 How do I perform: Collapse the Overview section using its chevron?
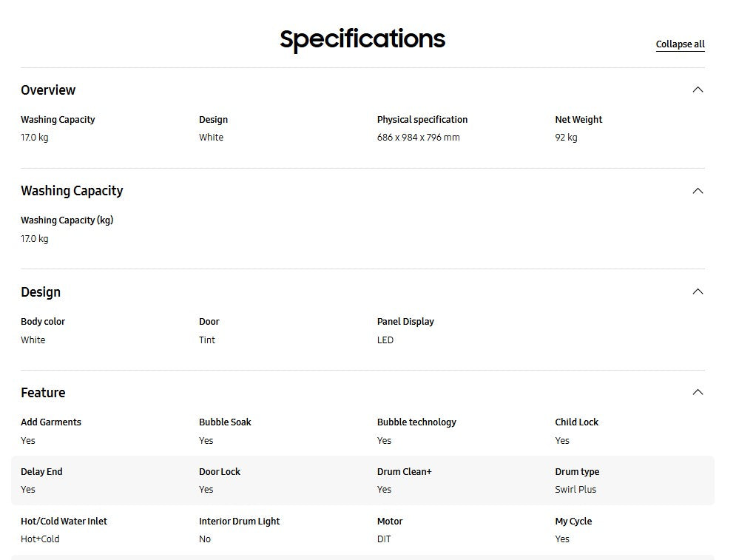[697, 90]
